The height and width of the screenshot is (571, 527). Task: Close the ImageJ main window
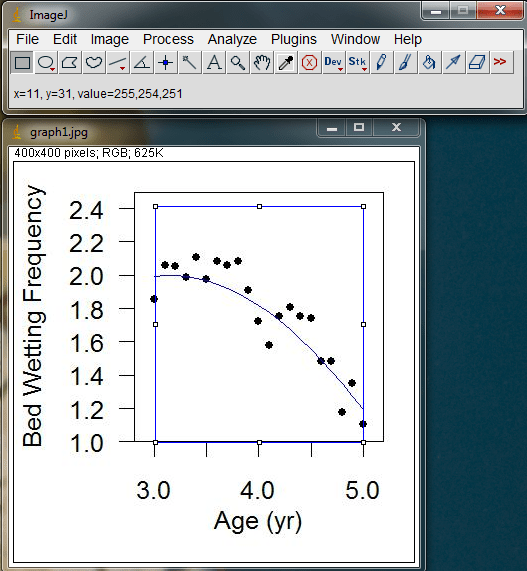pos(501,11)
